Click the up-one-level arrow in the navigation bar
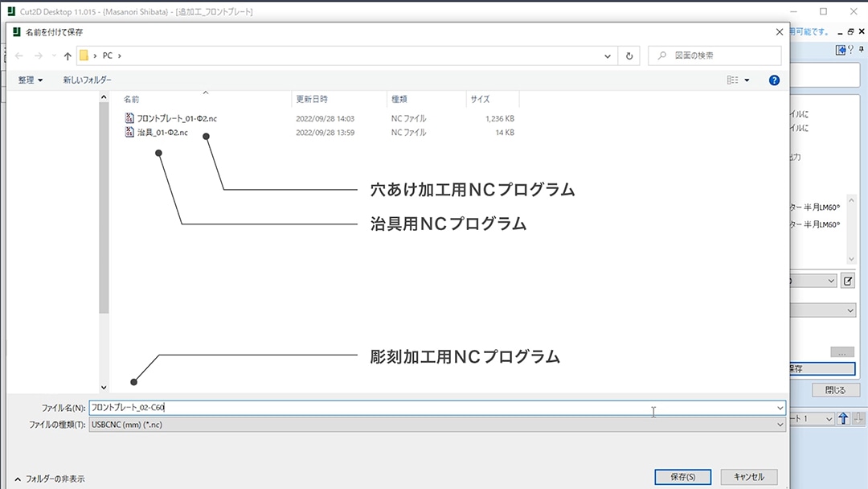The width and height of the screenshot is (868, 489). (68, 56)
